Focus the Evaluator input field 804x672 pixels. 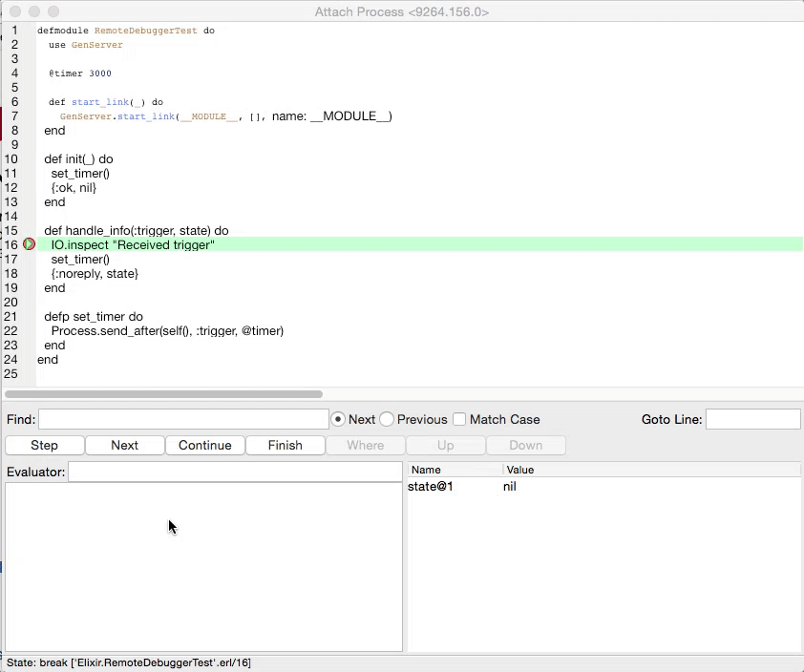tap(235, 471)
